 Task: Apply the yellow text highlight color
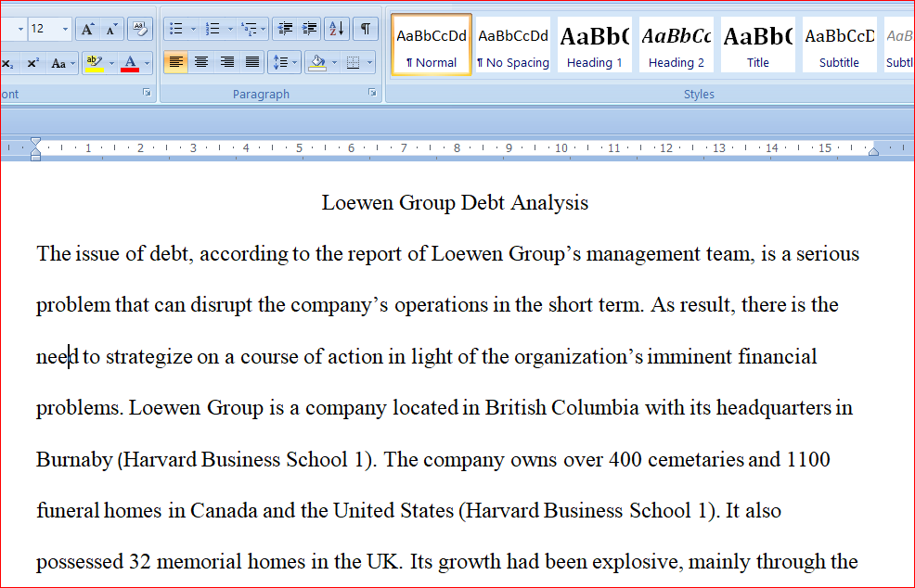pos(94,63)
